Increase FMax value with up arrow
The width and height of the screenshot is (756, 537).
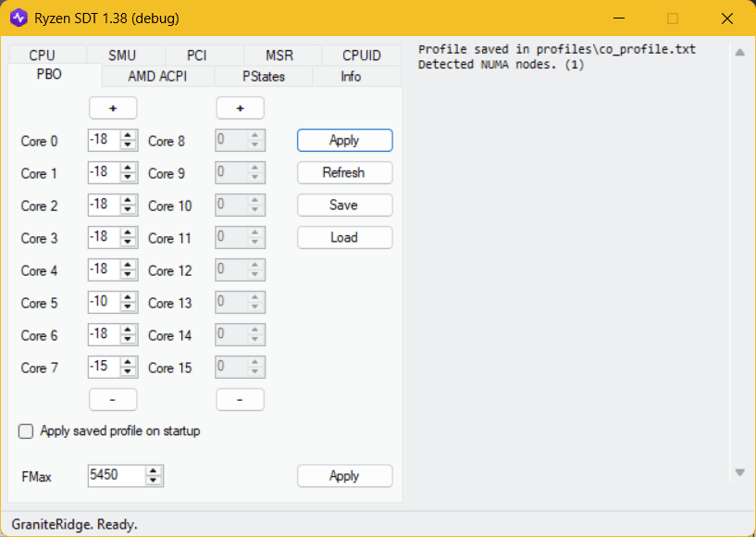[x=154, y=471]
